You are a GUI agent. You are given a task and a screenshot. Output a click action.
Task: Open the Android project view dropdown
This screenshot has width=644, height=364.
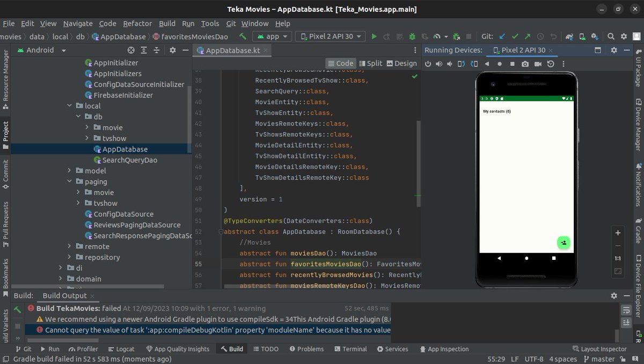42,50
